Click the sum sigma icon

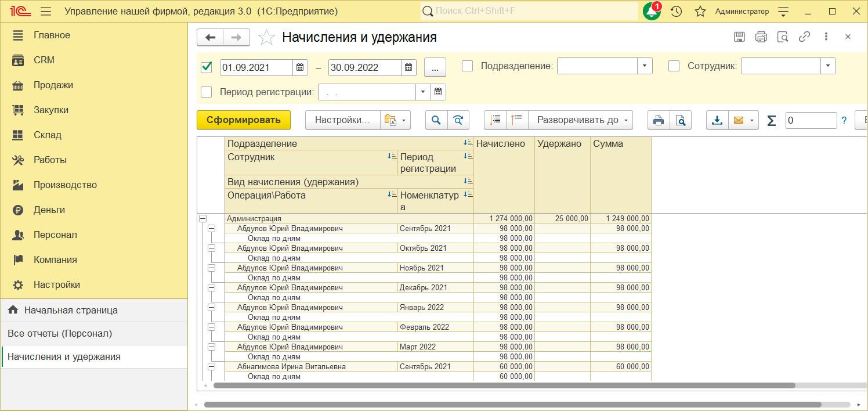[771, 120]
